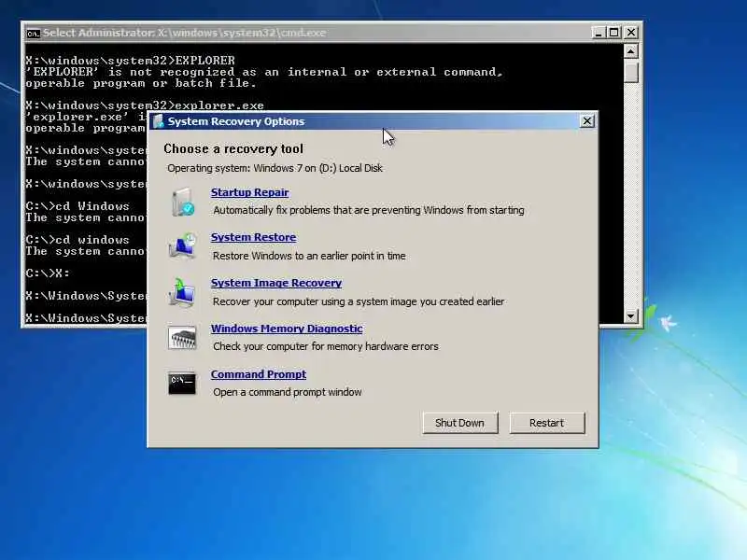The width and height of the screenshot is (747, 560).
Task: Click 'Open a command prompt window' text
Action: tap(288, 392)
